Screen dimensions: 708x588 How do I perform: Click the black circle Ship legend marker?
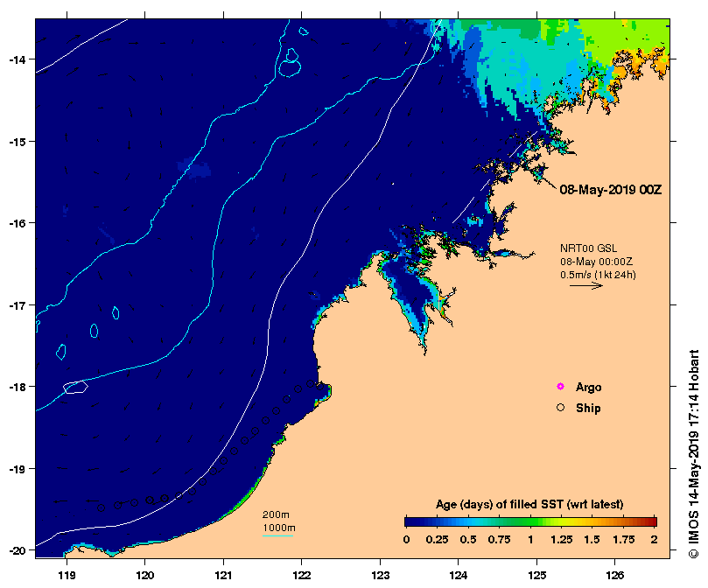[560, 408]
